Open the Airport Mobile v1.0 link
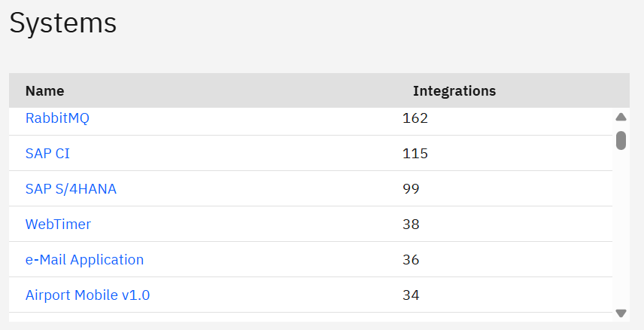 (87, 295)
